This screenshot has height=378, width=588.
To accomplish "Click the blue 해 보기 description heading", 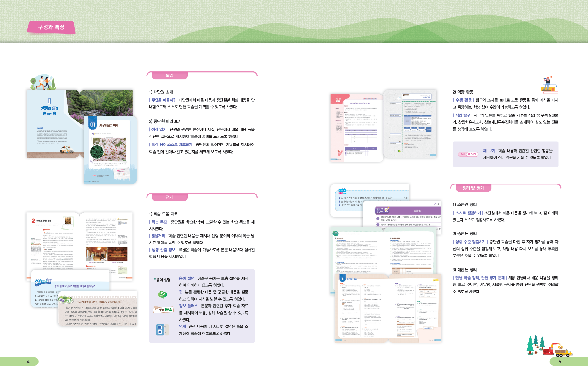I will (x=489, y=151).
